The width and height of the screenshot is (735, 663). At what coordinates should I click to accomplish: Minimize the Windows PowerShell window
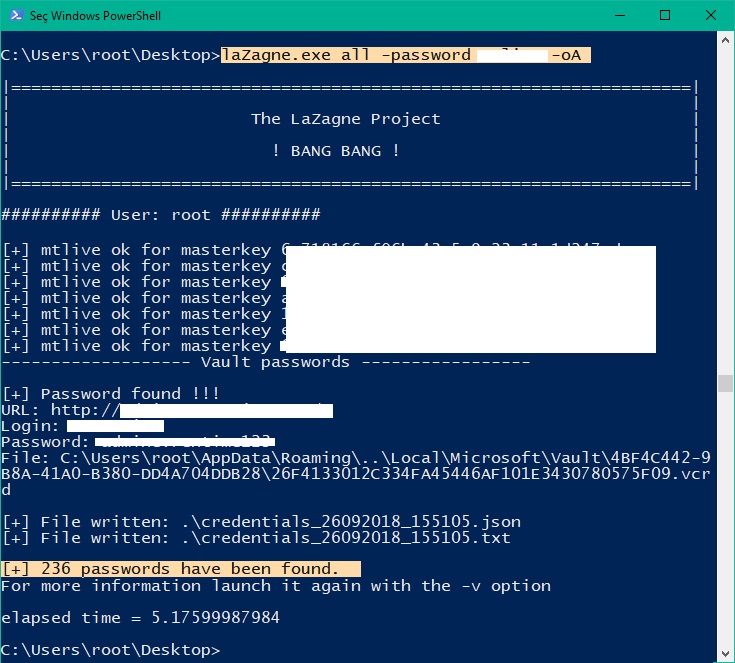coord(620,15)
